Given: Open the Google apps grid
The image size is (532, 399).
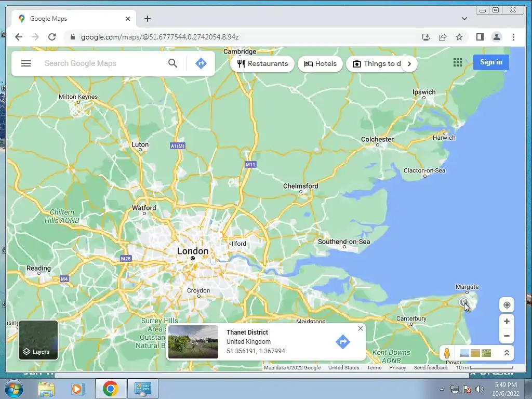Looking at the screenshot, I should [x=458, y=62].
